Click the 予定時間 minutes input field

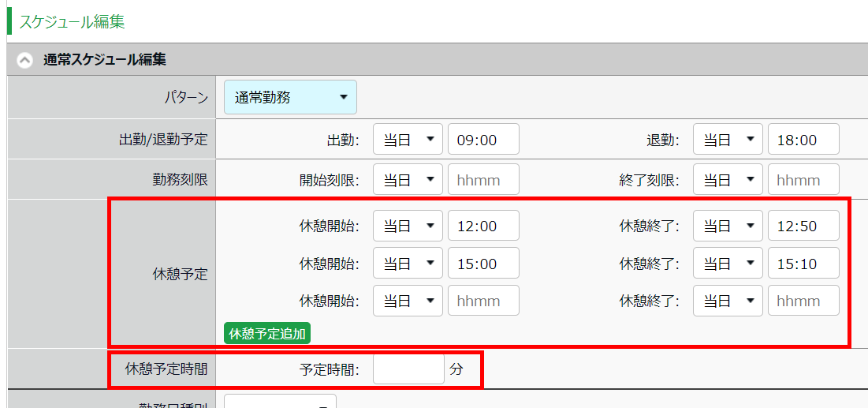[408, 369]
